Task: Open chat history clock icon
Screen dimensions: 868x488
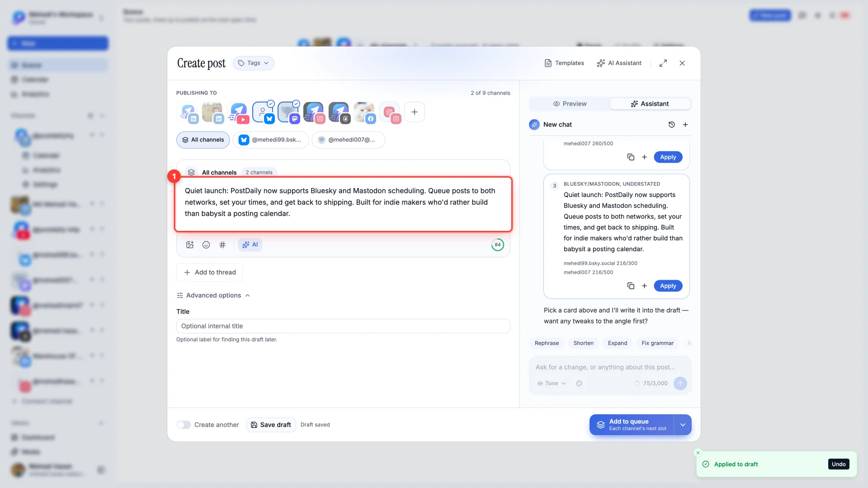Action: click(x=672, y=125)
